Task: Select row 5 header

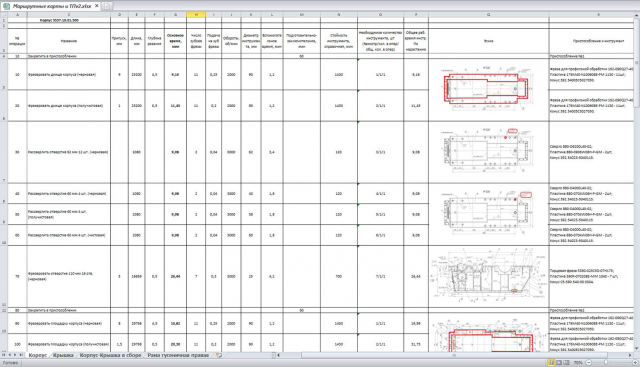Action: click(x=4, y=74)
